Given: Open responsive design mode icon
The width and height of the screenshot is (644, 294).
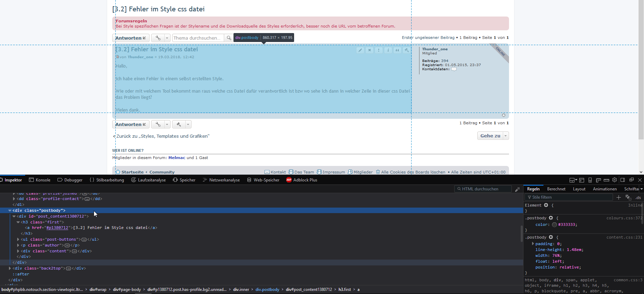Looking at the screenshot, I should (590, 180).
